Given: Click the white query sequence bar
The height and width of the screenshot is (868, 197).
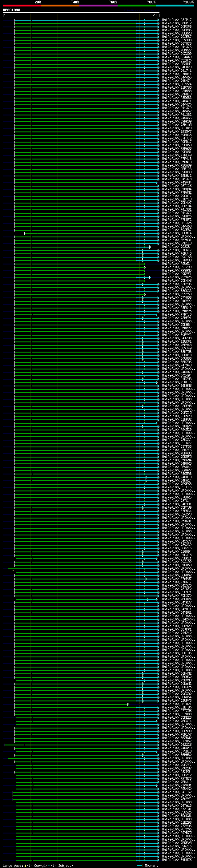Looking at the screenshot, I should (81, 12).
